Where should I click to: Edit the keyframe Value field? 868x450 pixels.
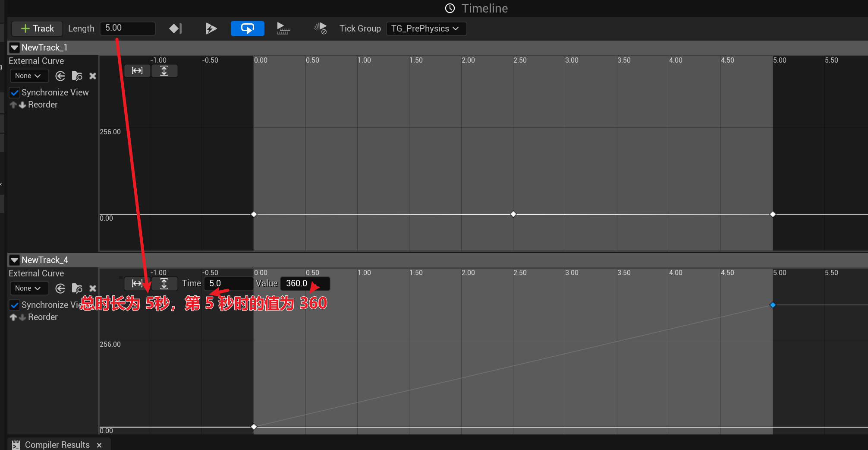305,283
